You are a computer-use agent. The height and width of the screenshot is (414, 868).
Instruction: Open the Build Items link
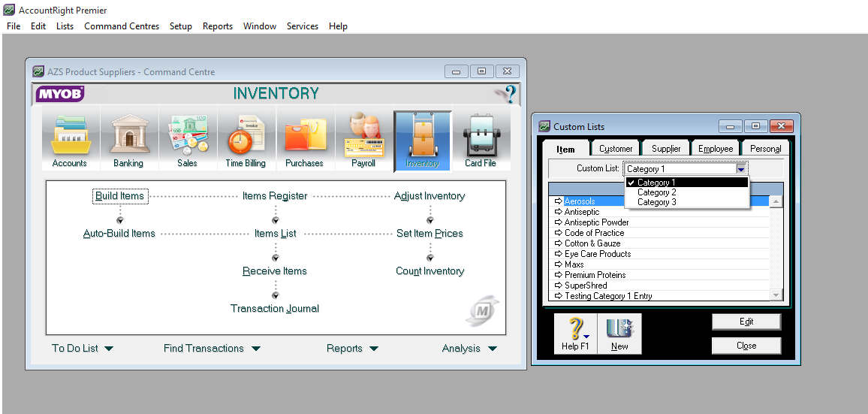119,195
